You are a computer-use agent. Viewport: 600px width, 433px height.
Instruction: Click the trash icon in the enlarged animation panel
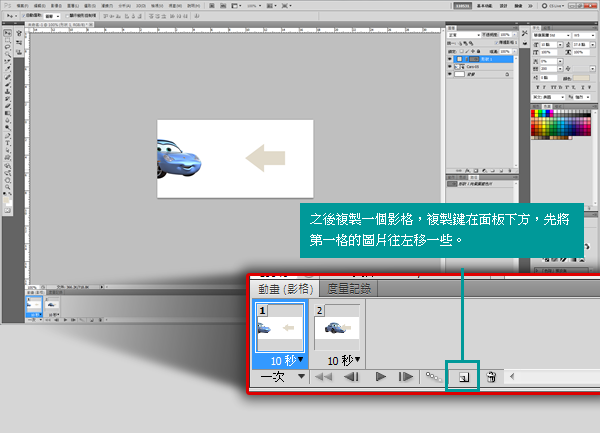[x=491, y=377]
